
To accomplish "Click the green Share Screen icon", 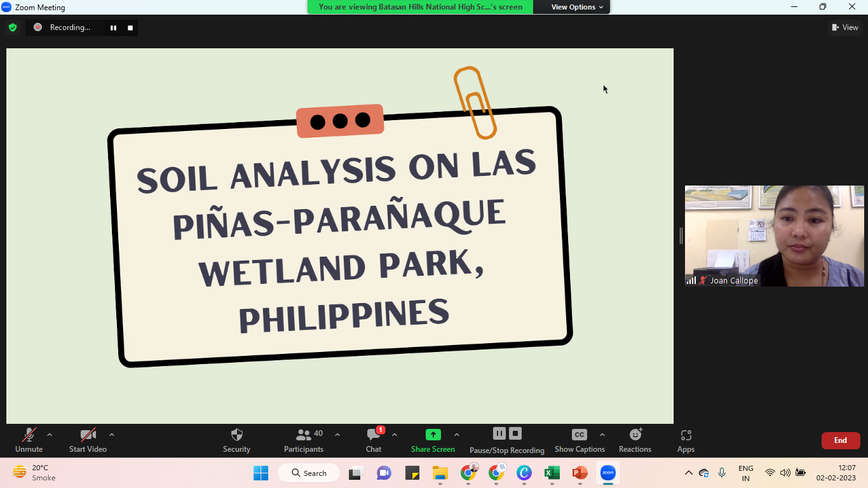I will (x=433, y=435).
